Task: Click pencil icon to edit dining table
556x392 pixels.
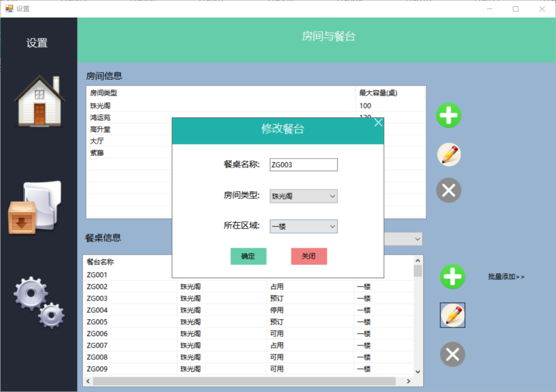Action: coord(452,315)
